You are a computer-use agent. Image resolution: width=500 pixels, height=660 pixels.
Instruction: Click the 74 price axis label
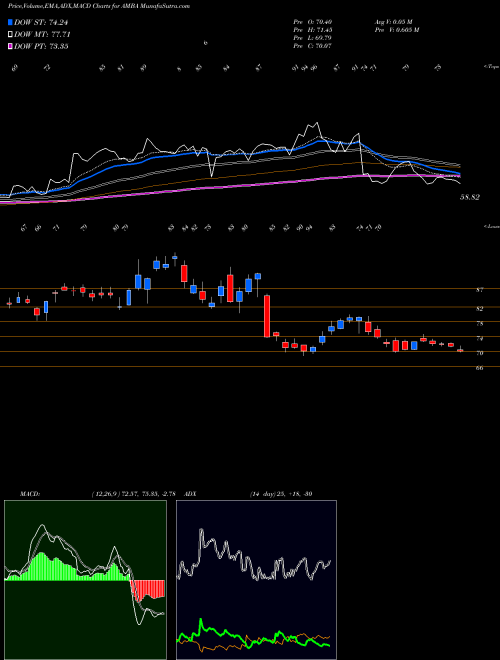[479, 338]
